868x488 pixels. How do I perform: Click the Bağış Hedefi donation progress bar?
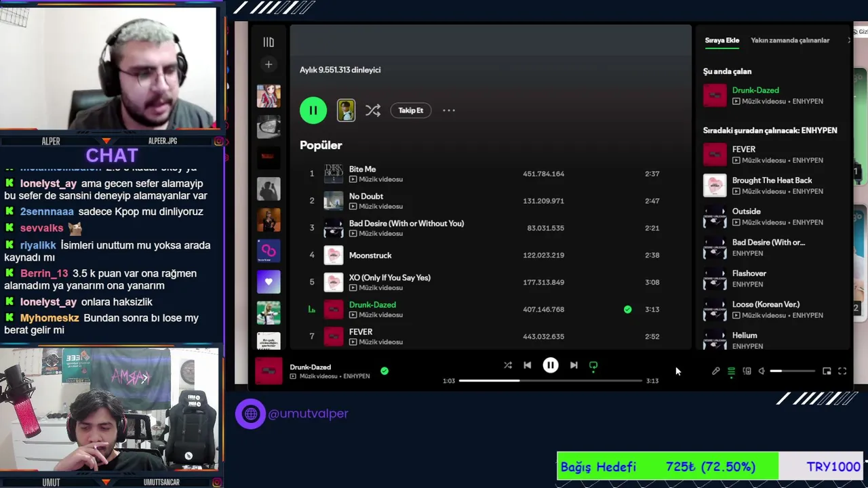click(x=710, y=466)
